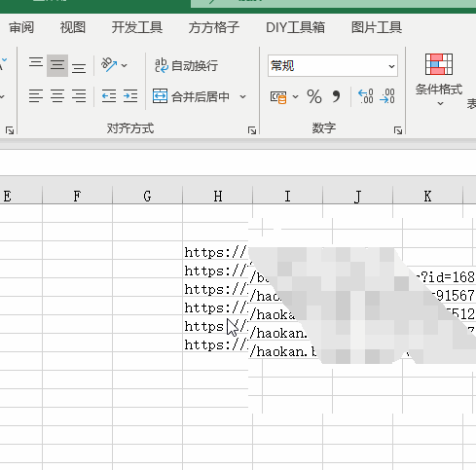Toggle middle vertical alignment
Viewport: 476px width, 470px height.
57,65
